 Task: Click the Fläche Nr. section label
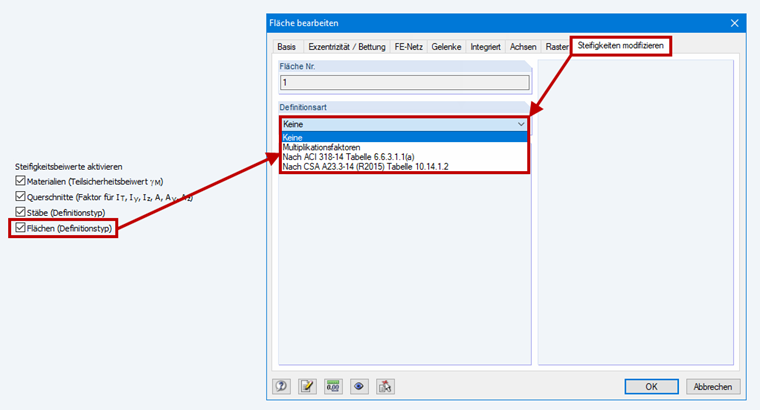(297, 66)
